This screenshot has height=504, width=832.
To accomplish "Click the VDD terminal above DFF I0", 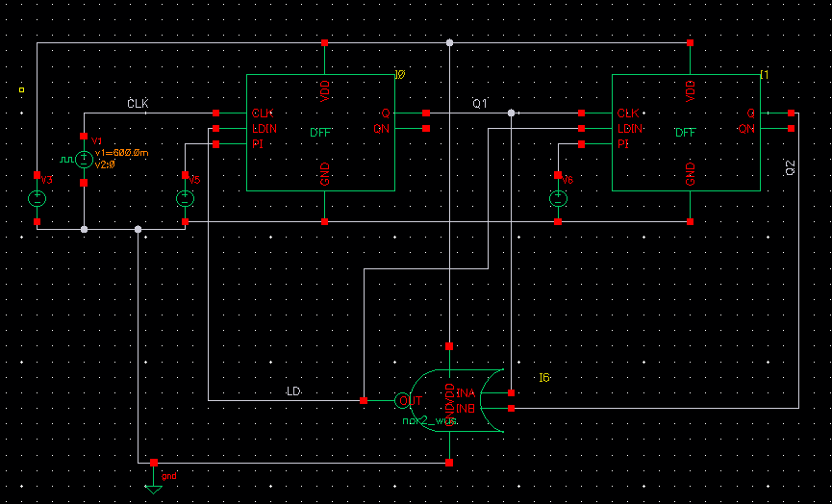I will coord(325,43).
